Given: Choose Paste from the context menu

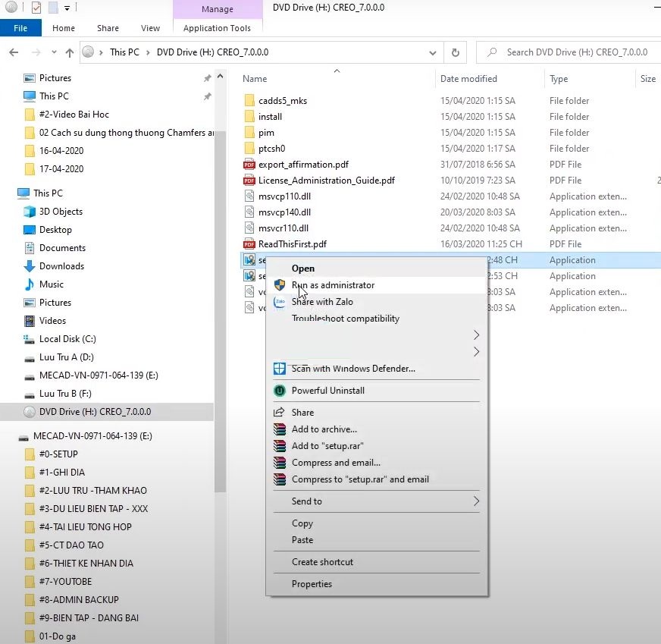Looking at the screenshot, I should coord(377,540).
